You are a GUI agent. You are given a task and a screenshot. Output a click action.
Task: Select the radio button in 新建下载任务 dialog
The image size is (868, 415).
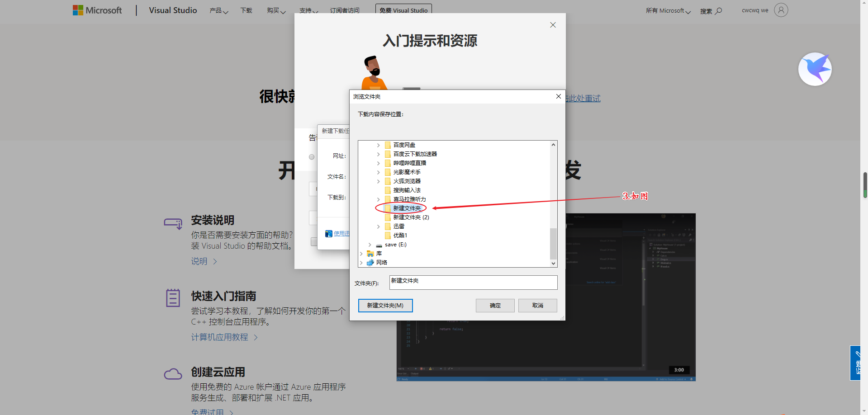tap(311, 157)
